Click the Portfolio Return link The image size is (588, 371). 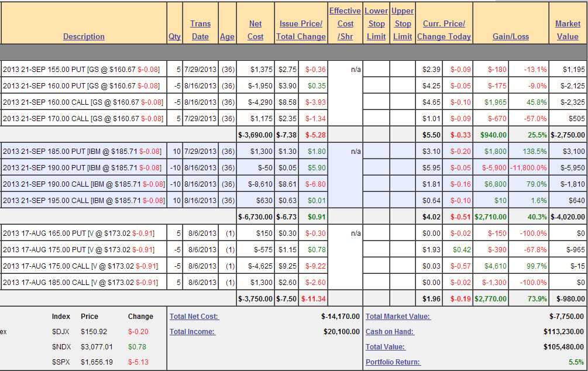pos(393,362)
